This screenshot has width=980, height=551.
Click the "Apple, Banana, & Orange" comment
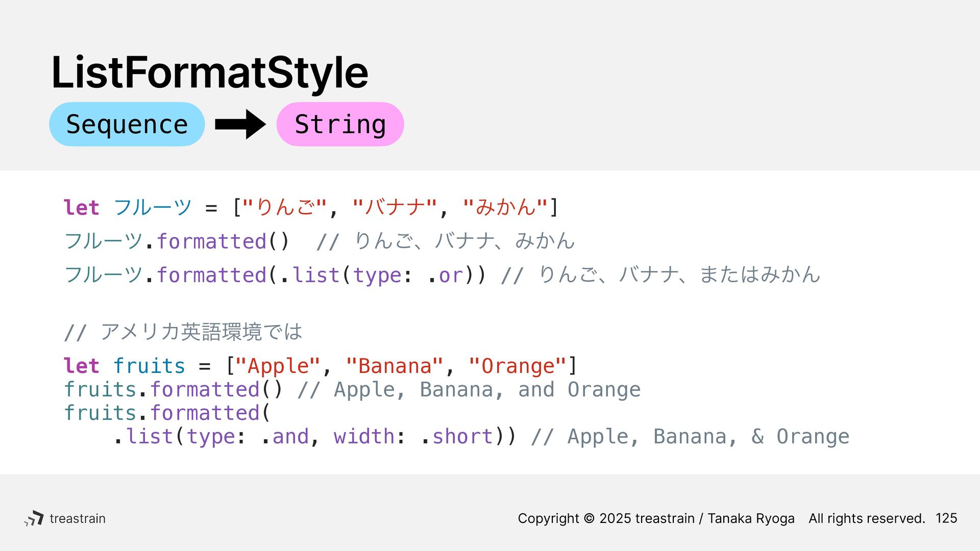click(690, 437)
